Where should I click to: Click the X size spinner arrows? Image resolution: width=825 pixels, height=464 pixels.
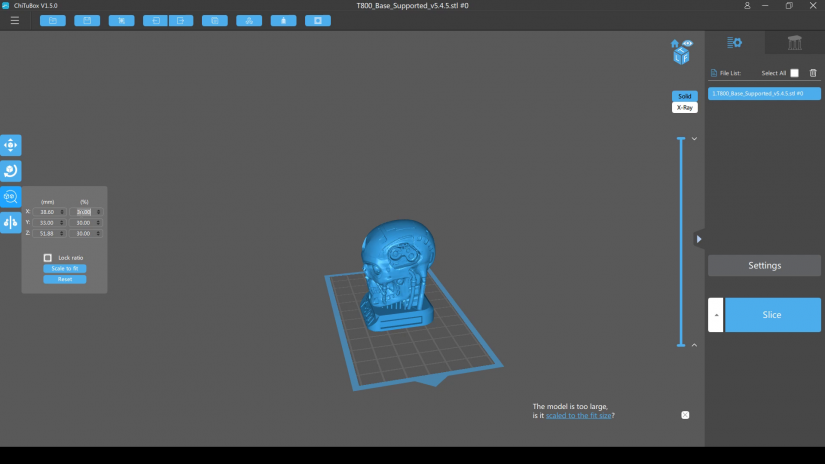62,212
